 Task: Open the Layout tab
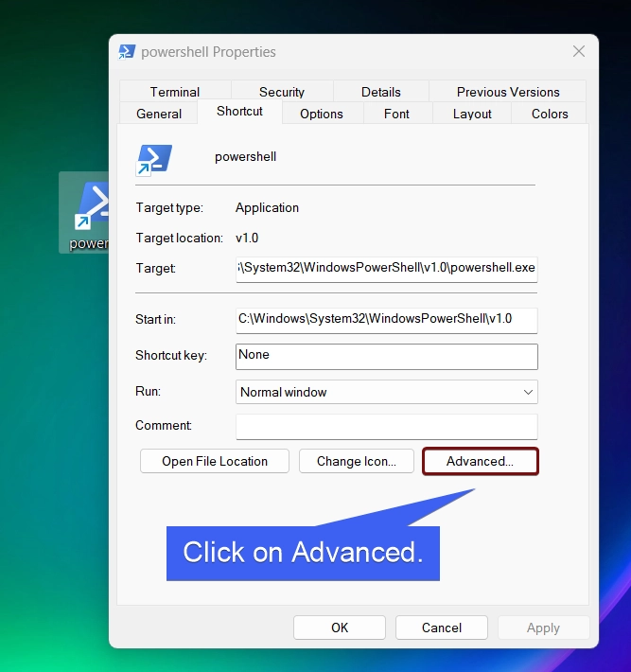pos(472,114)
